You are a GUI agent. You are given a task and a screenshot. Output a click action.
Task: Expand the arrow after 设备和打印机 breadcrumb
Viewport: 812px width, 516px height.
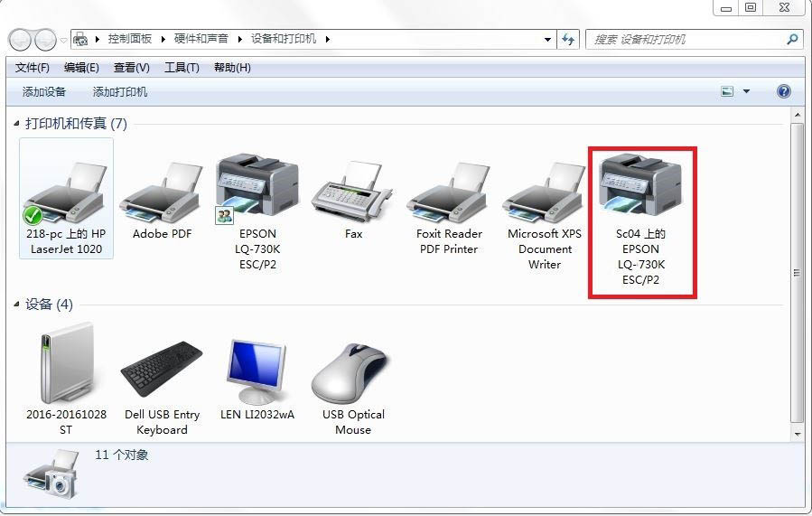pyautogui.click(x=327, y=39)
